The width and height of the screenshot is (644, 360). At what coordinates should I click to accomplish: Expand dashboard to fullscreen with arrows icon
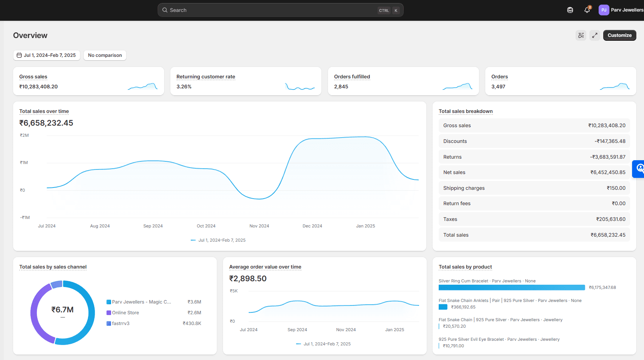coord(595,35)
